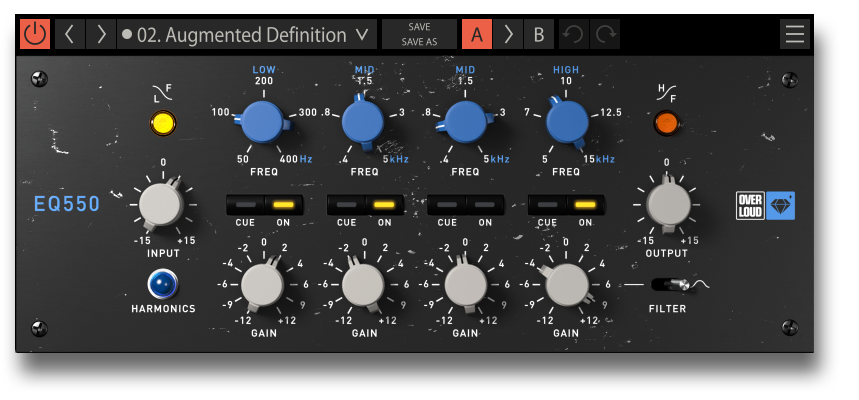This screenshot has height=400, width=859.
Task: Click the first MID band GAIN knob
Action: pos(363,285)
